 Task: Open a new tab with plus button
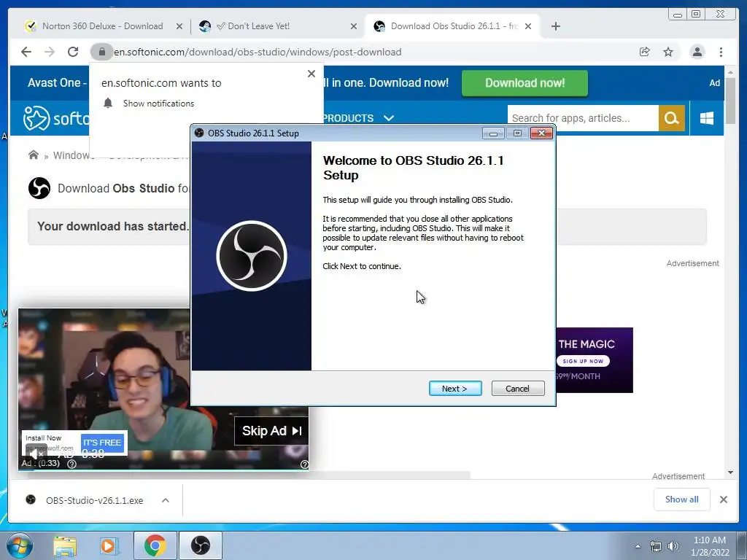click(x=555, y=26)
